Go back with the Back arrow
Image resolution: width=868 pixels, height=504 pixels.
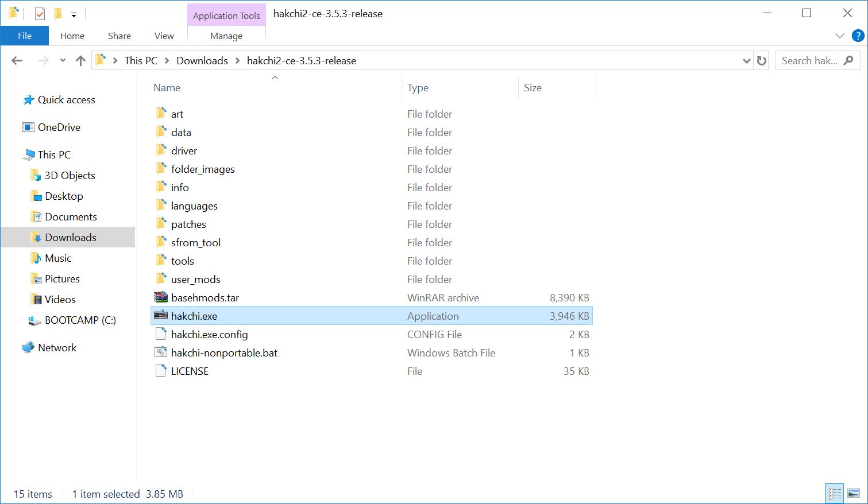pyautogui.click(x=17, y=61)
